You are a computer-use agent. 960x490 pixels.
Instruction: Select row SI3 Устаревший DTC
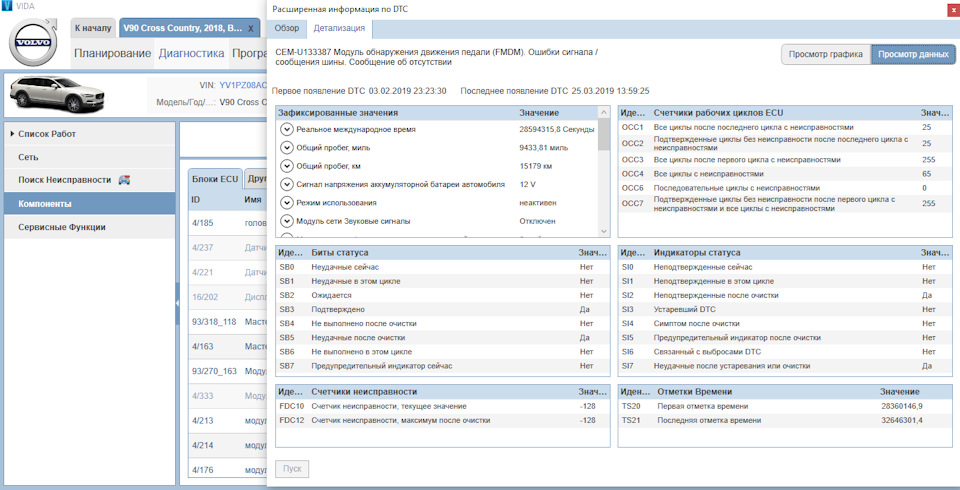click(785, 309)
